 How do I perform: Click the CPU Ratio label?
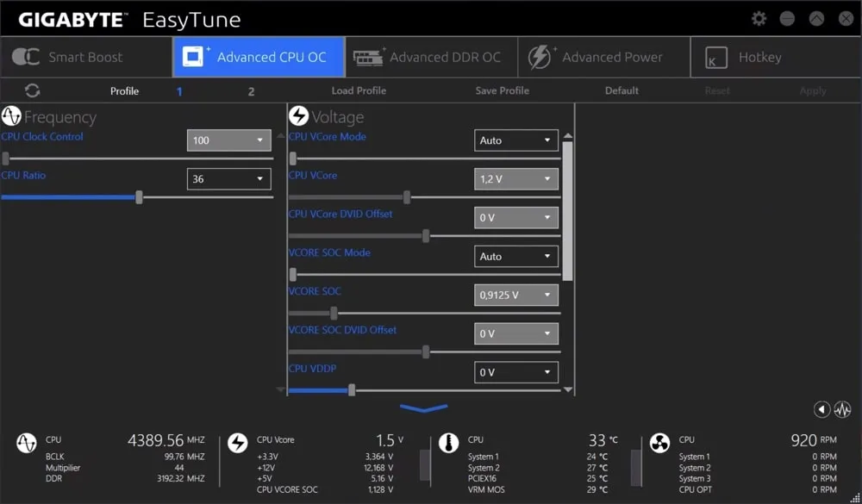pyautogui.click(x=23, y=176)
